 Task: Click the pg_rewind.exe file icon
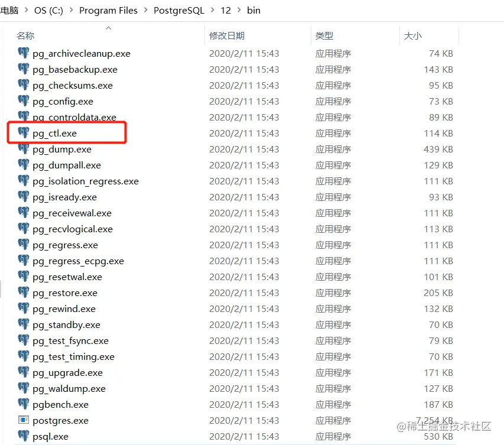24,308
